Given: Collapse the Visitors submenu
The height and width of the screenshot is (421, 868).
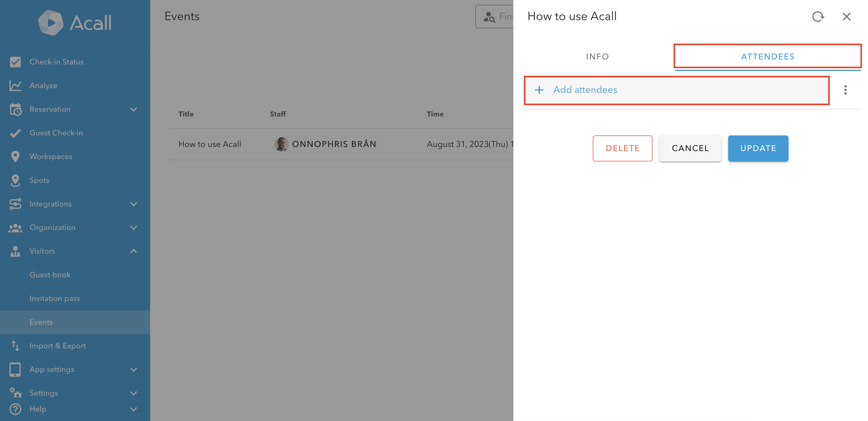Looking at the screenshot, I should [x=133, y=251].
